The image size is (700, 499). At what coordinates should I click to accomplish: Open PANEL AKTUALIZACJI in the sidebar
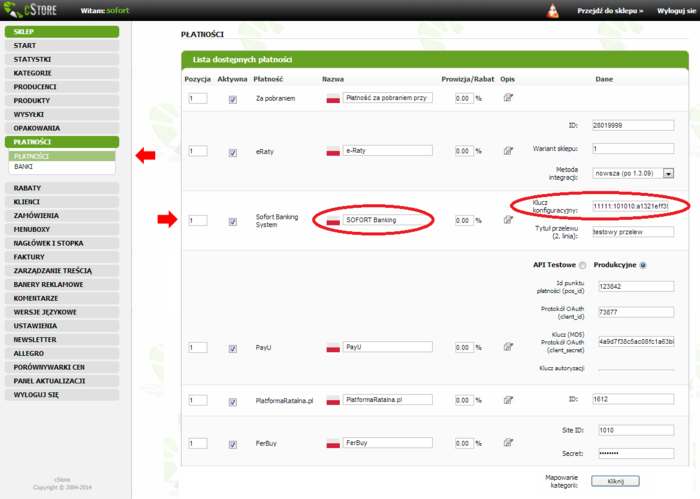62,381
